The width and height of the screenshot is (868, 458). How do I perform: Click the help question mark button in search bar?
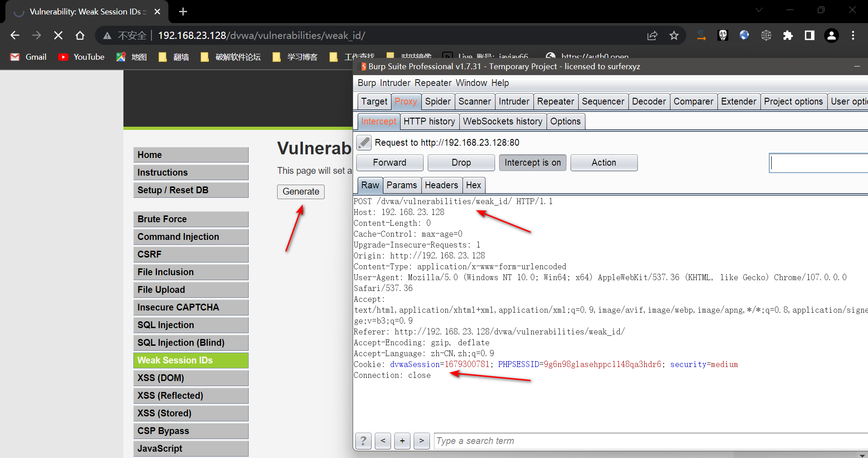[363, 441]
